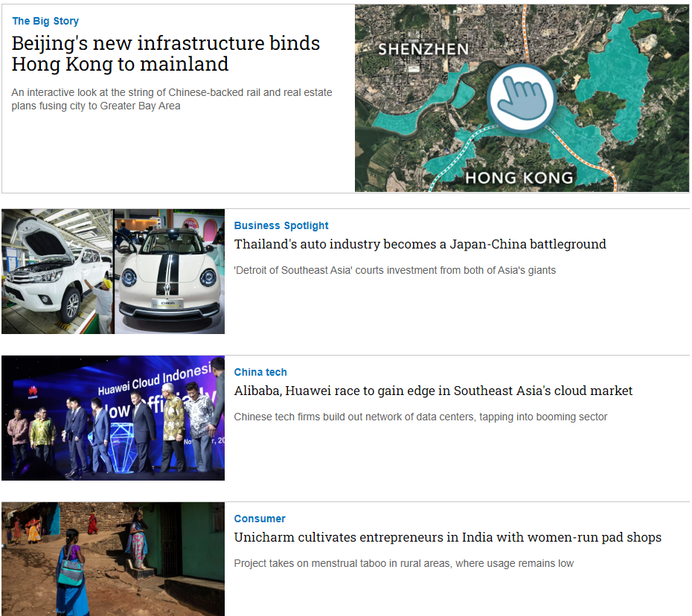Click the hand pointer icon on the map
Image resolution: width=692 pixels, height=616 pixels.
click(x=522, y=99)
